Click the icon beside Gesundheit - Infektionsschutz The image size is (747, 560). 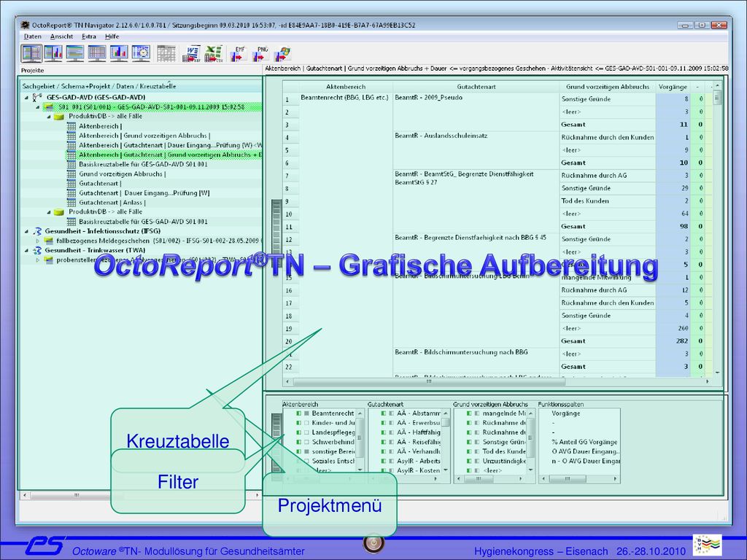tap(37, 231)
